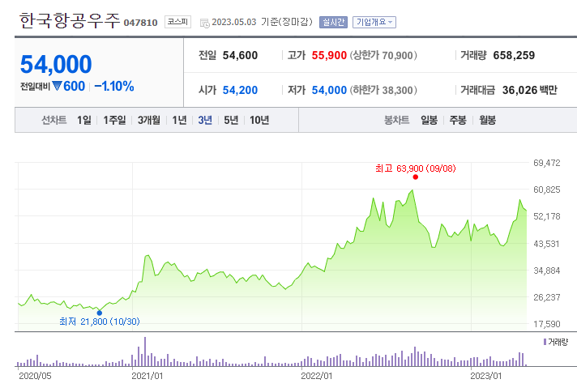The height and width of the screenshot is (392, 577).
Task: Click the 60,825 y-axis label
Action: (547, 190)
